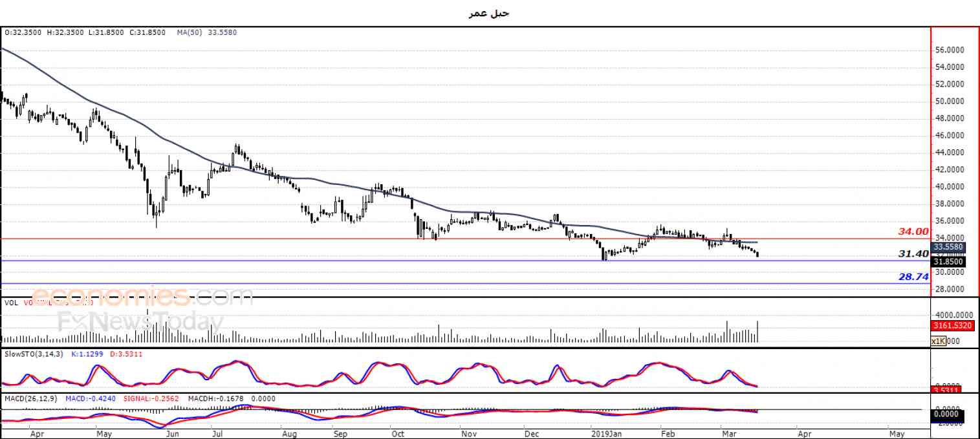The width and height of the screenshot is (980, 439).
Task: Select the "28.0000" price axis label
Action: (x=951, y=289)
